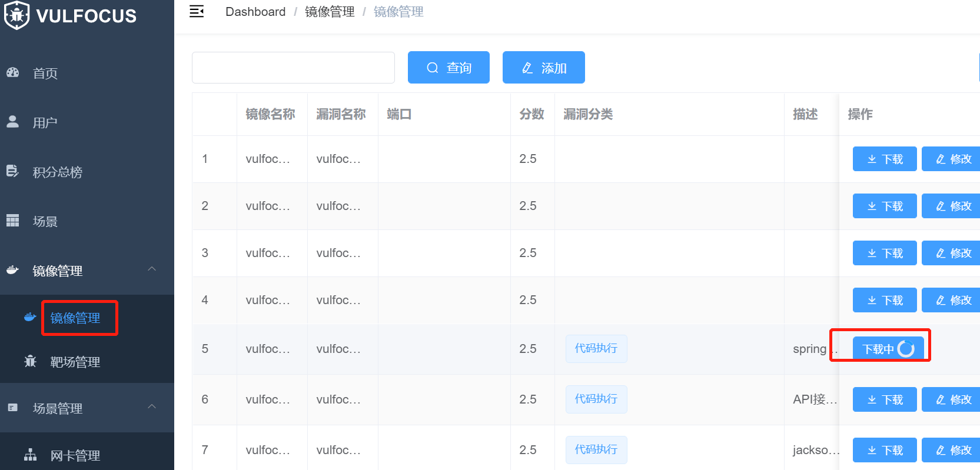Click the 下载中 button in row 5
This screenshot has height=470, width=980.
888,349
